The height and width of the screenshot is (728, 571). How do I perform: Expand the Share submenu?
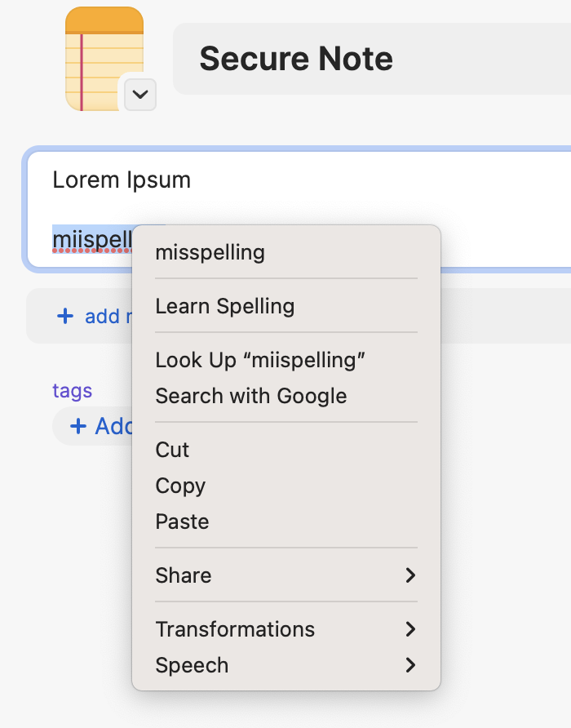[x=285, y=575]
